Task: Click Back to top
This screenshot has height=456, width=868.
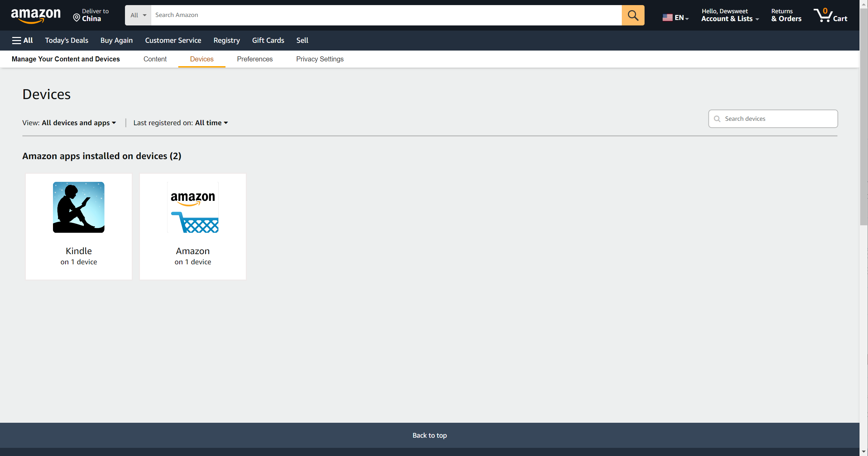Action: 430,435
